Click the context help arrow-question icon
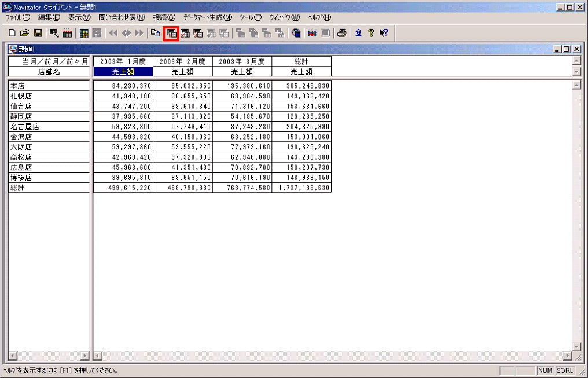 [383, 33]
